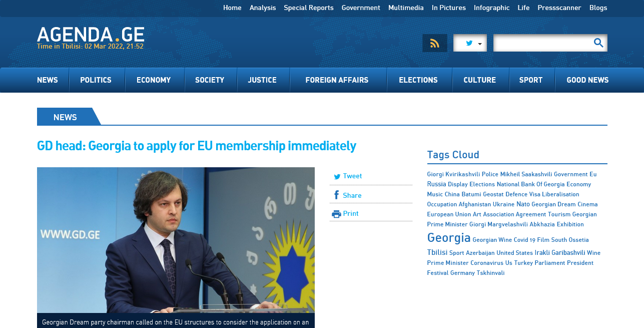644x328 pixels.
Task: Click the Tweet link text
Action: (x=352, y=176)
